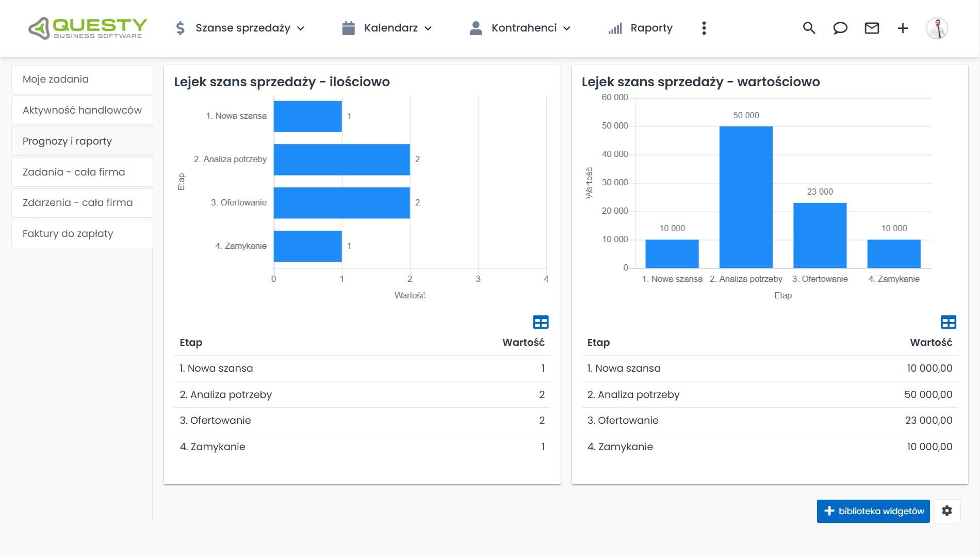
Task: Open the three-dot more options menu
Action: click(704, 28)
